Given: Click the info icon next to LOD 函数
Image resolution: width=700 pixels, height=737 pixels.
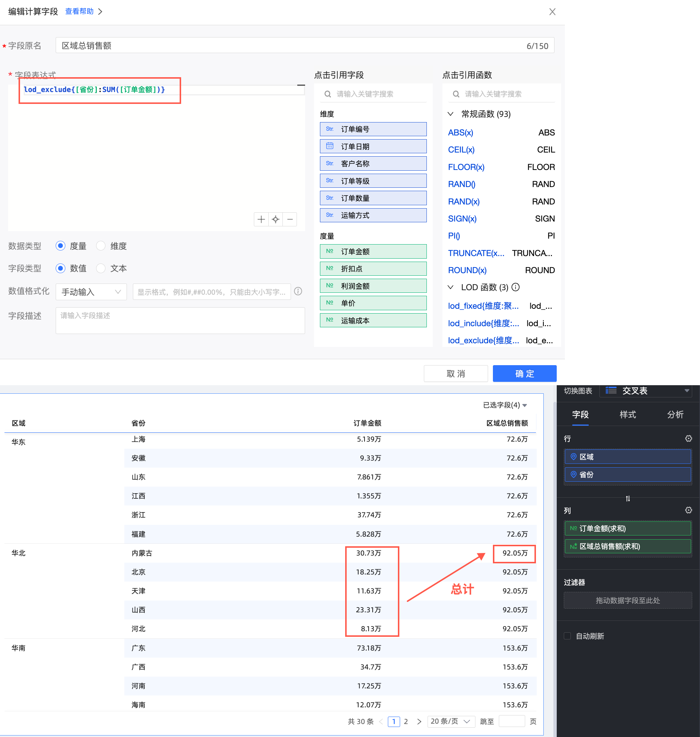Looking at the screenshot, I should pos(516,287).
